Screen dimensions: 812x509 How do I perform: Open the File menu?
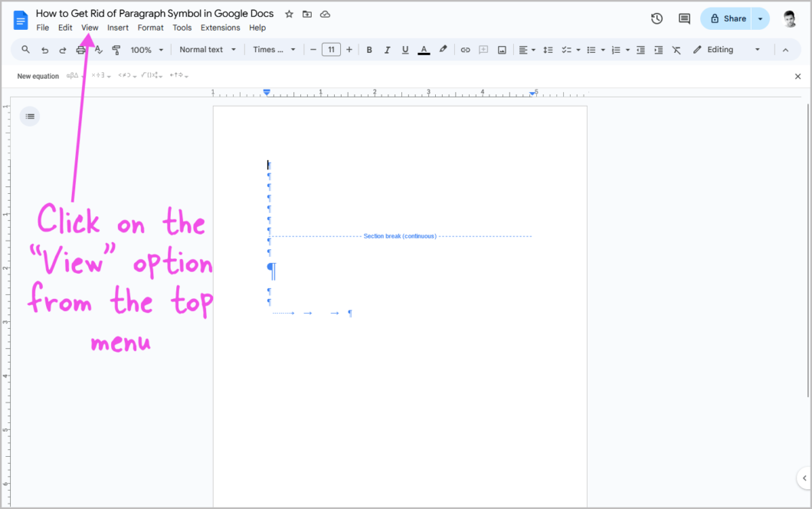click(x=42, y=28)
